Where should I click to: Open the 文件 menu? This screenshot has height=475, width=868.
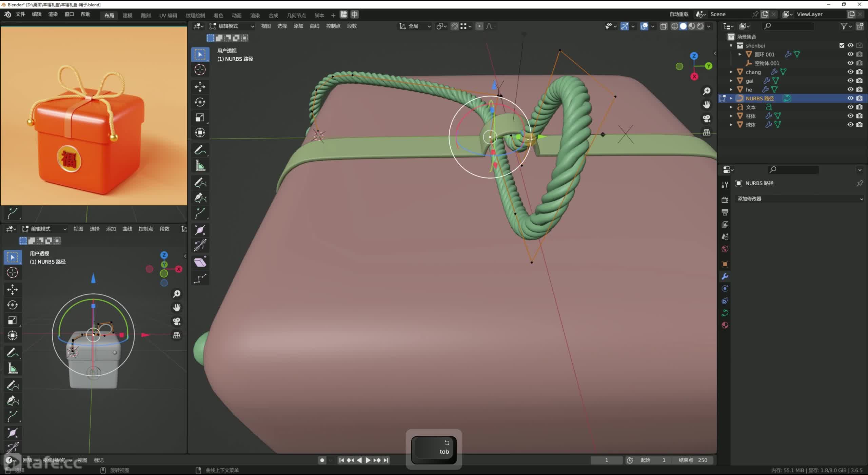20,14
